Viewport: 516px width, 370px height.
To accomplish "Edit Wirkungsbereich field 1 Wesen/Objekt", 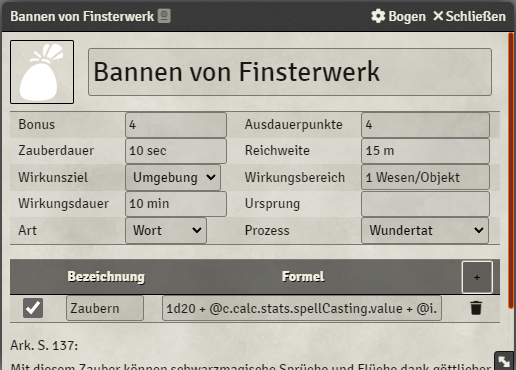I will [425, 177].
